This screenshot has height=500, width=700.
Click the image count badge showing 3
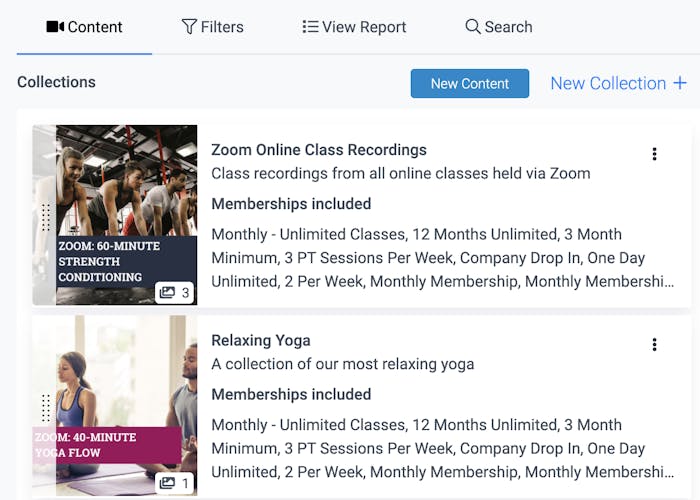174,292
